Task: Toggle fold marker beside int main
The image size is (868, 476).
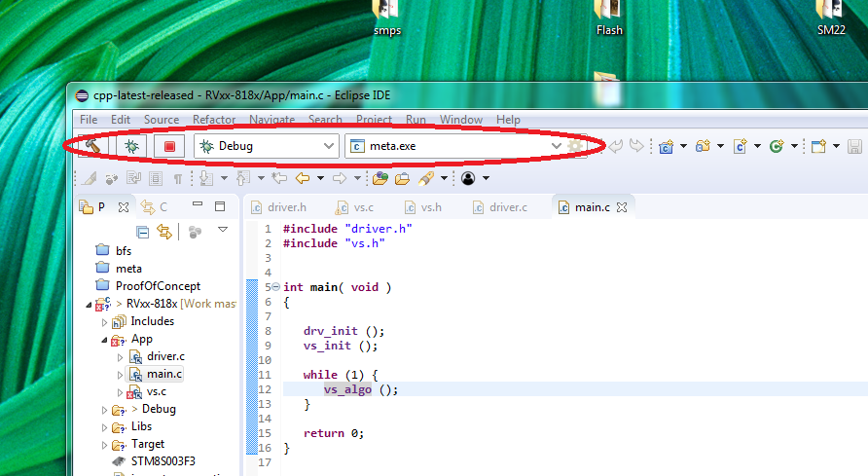Action: tap(274, 287)
